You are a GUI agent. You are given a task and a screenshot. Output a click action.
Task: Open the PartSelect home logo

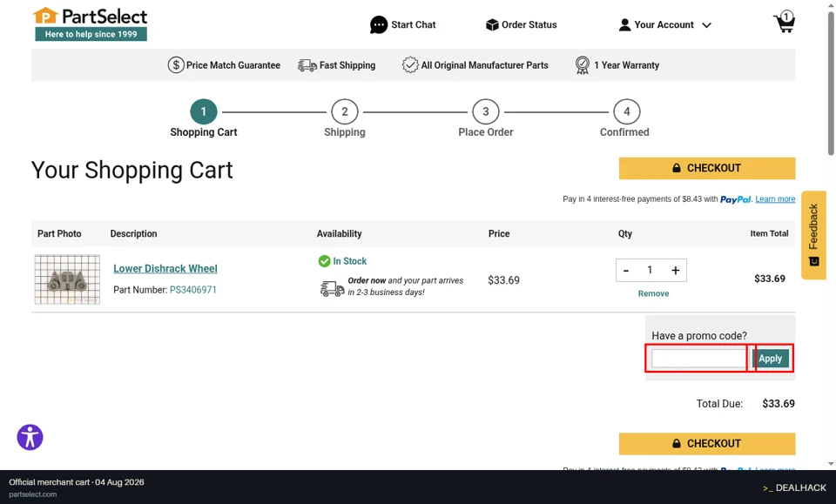click(90, 24)
